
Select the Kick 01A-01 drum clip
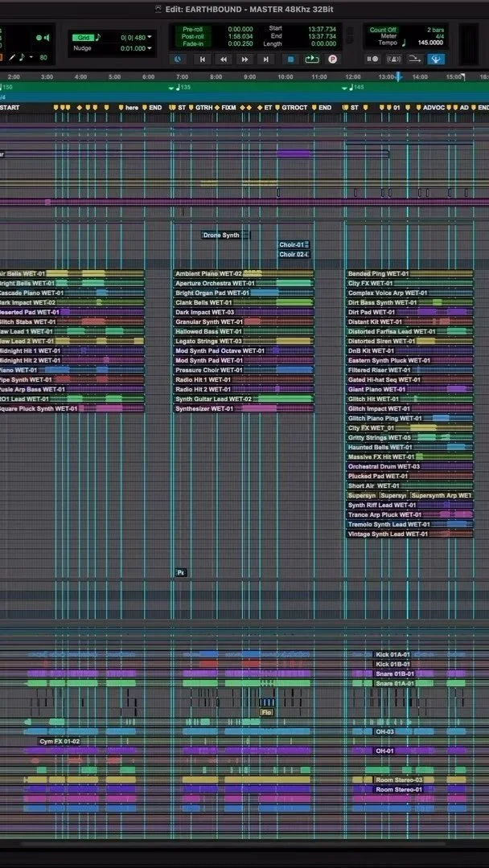[x=393, y=655]
